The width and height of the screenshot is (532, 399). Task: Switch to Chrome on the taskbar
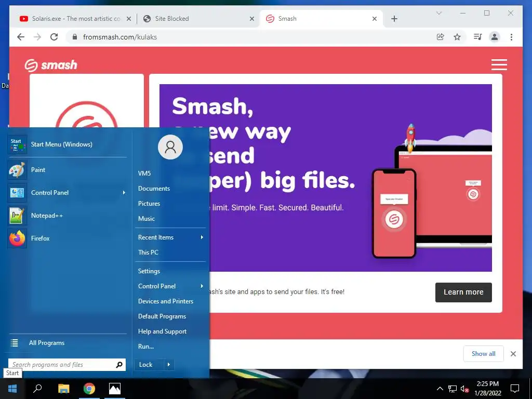coord(89,389)
